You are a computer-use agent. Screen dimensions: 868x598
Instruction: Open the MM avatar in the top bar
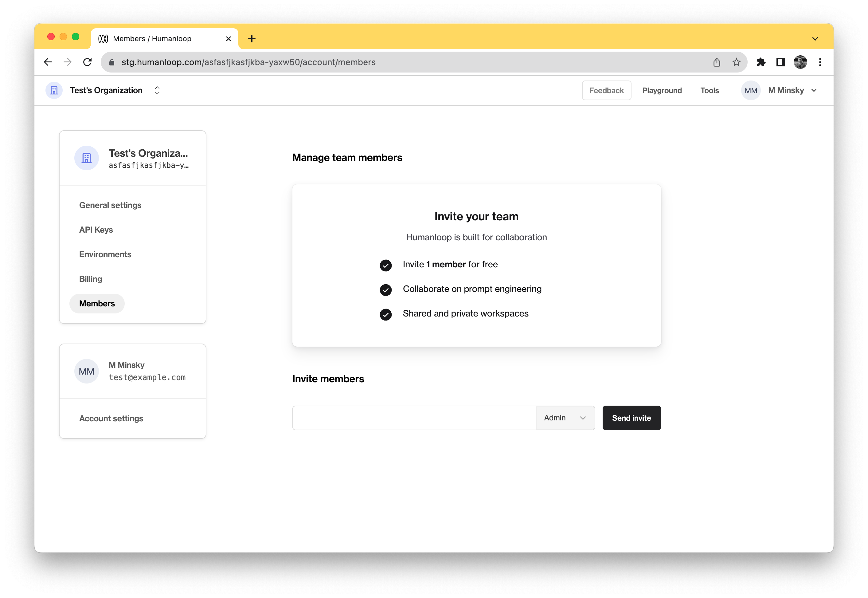coord(750,90)
